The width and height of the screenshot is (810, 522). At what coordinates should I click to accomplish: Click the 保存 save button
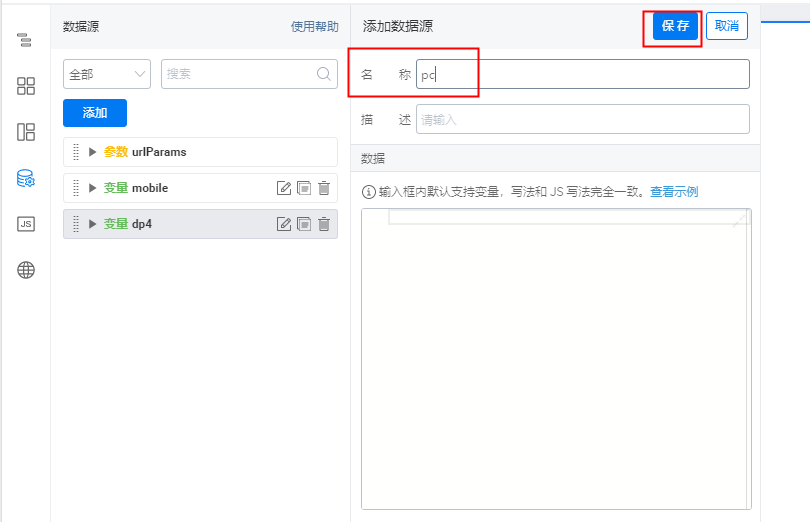click(675, 26)
